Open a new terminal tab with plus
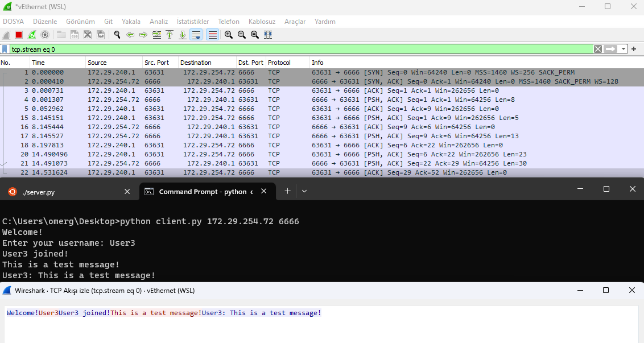The width and height of the screenshot is (644, 343). pos(287,191)
